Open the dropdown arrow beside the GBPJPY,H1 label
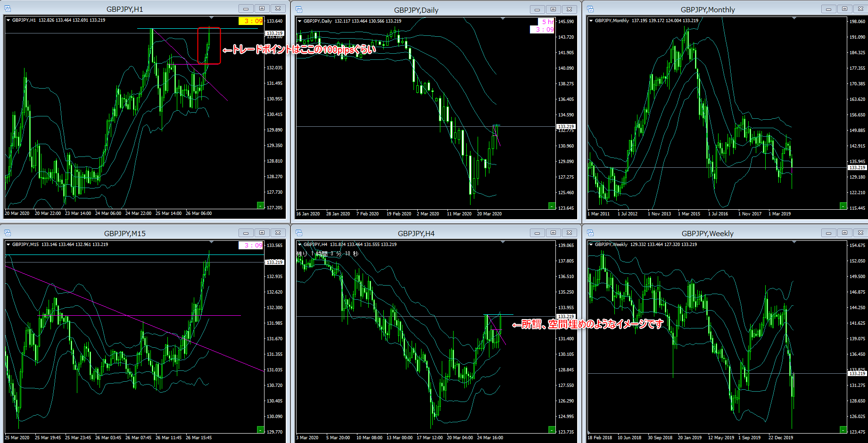The height and width of the screenshot is (443, 868). click(x=8, y=20)
